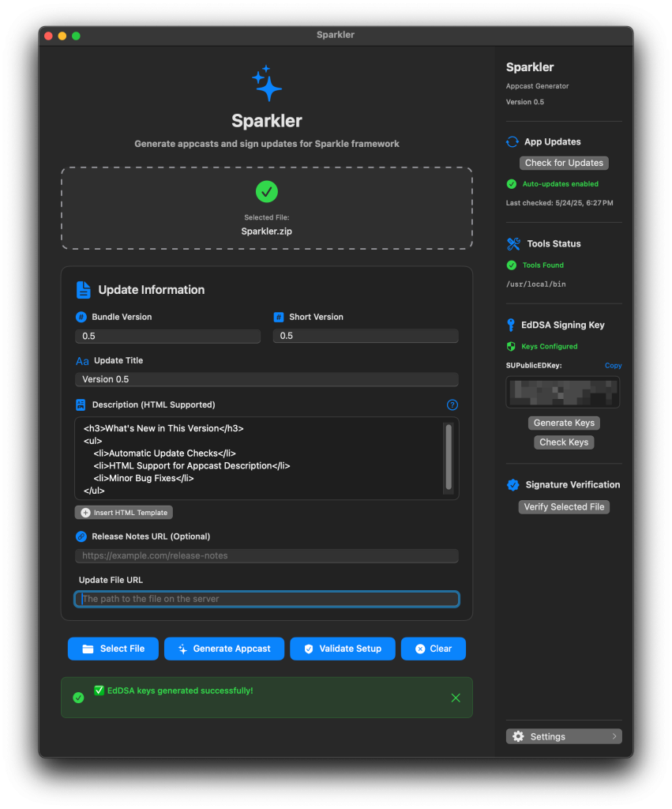Click the Check Keys button
Viewport: 672px width, 809px height.
click(564, 442)
